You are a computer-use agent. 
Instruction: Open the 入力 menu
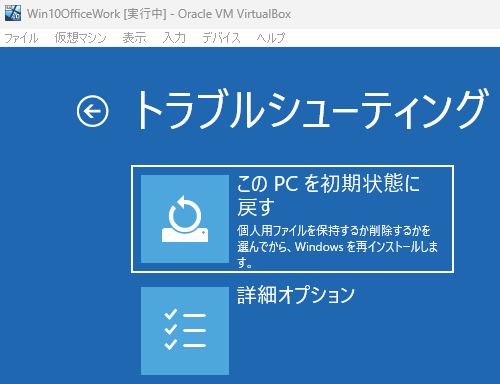click(174, 38)
